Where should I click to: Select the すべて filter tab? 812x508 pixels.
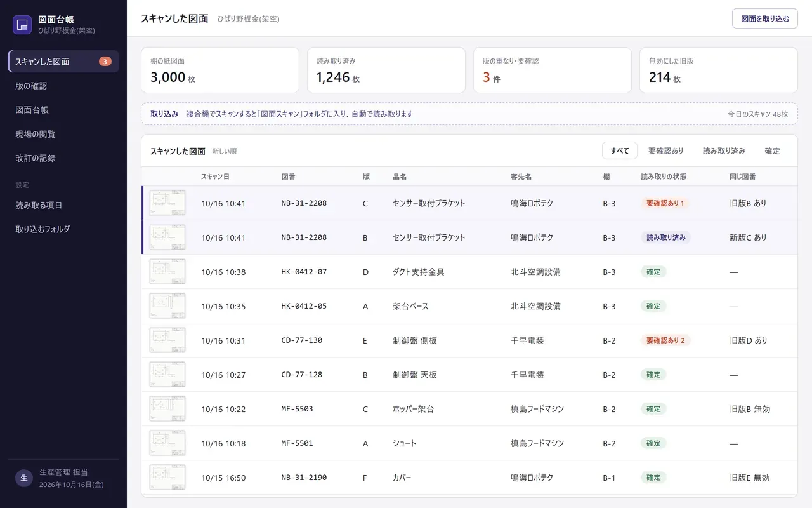pyautogui.click(x=619, y=151)
